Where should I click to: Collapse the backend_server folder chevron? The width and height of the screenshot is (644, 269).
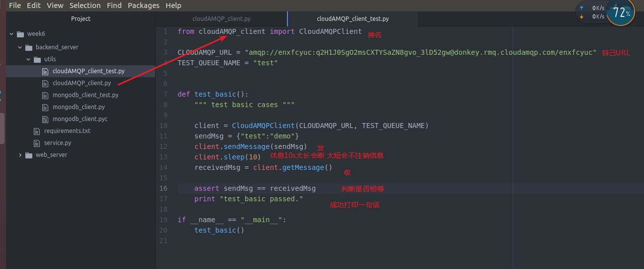(x=20, y=47)
